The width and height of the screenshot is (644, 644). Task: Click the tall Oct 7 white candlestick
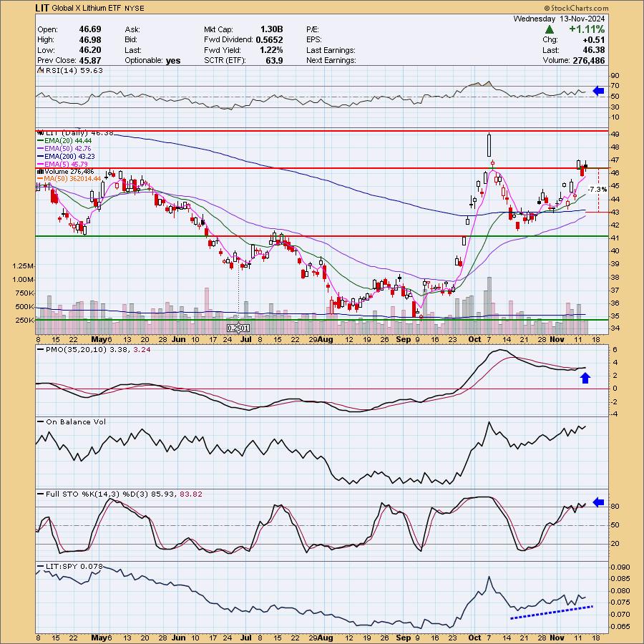[x=489, y=145]
